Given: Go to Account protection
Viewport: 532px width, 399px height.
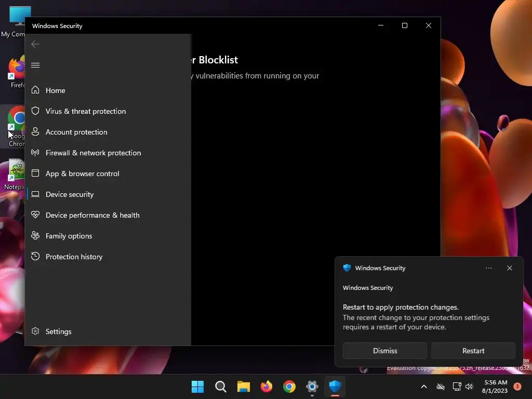Looking at the screenshot, I should pyautogui.click(x=76, y=132).
